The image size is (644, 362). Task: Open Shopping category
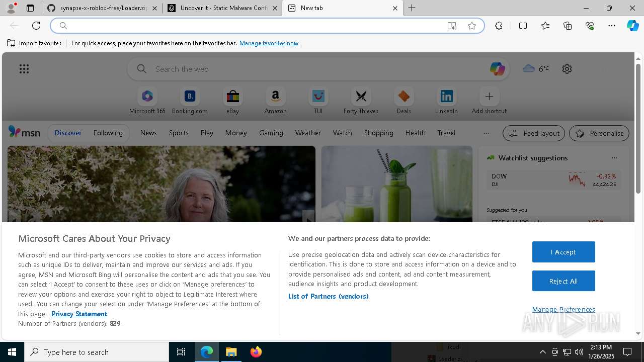379,133
